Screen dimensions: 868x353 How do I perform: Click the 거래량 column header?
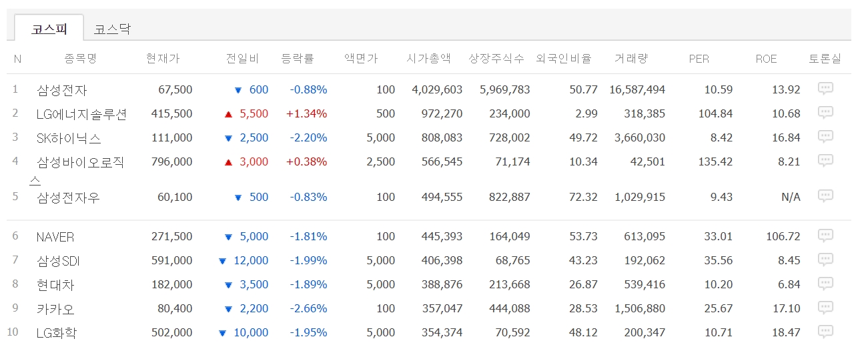pos(631,59)
